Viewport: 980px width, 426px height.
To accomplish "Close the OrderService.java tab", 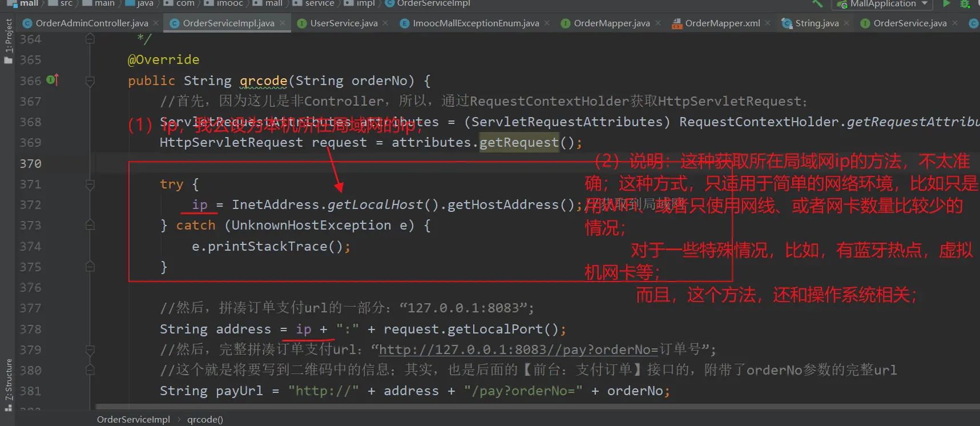I will click(954, 23).
